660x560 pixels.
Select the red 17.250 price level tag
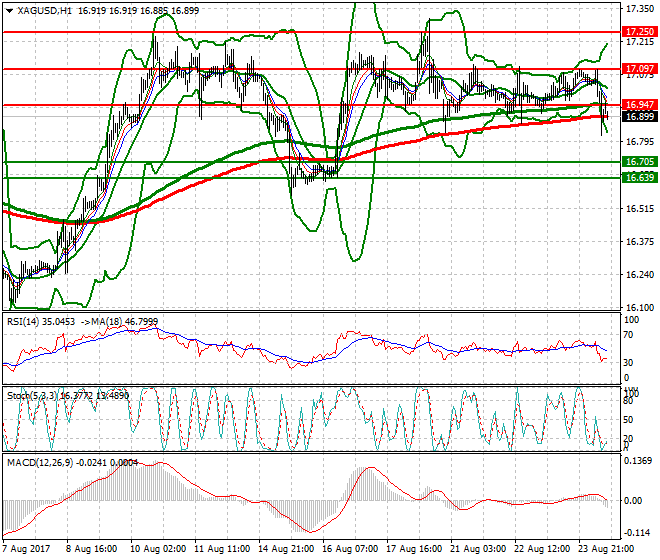[x=639, y=32]
